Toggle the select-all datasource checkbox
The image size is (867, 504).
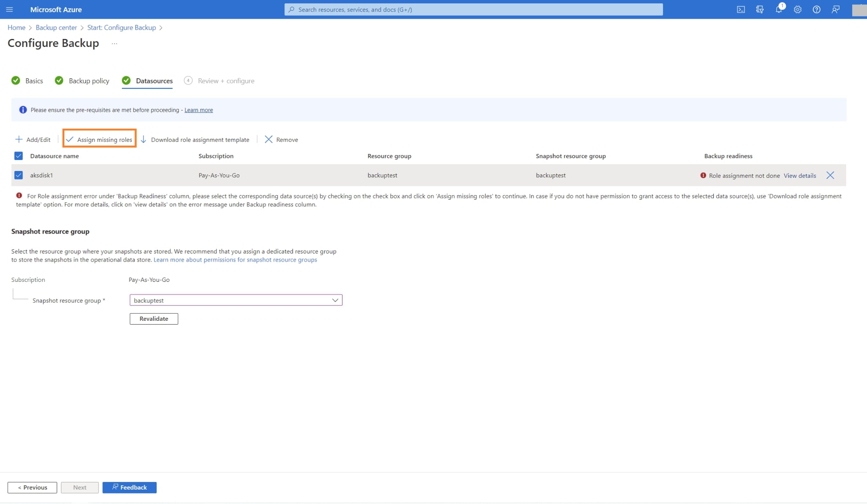pyautogui.click(x=19, y=156)
